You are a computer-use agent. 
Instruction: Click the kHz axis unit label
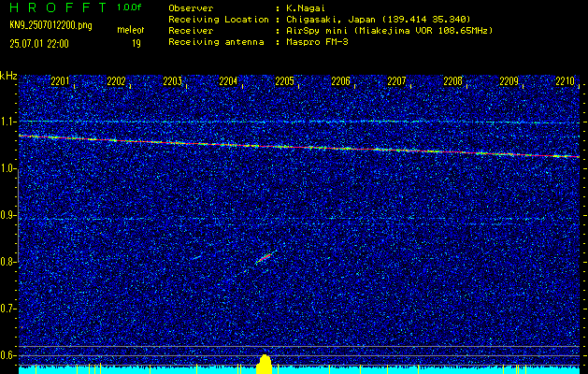pos(8,76)
